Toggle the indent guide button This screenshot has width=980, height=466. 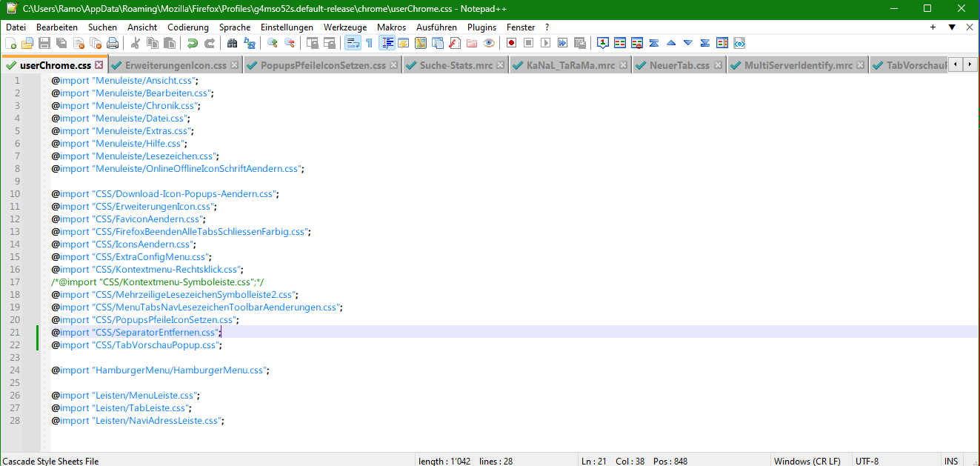point(387,43)
